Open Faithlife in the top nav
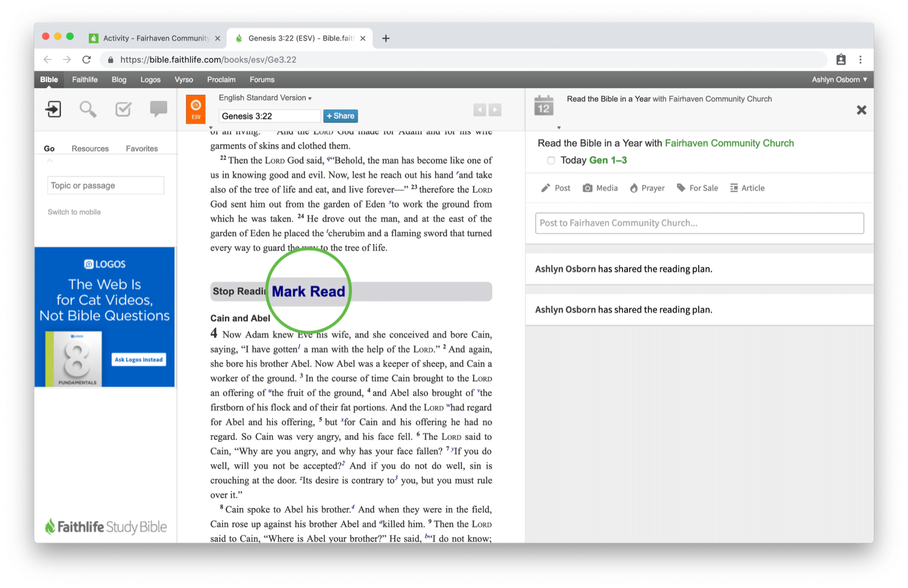Viewport: 908px width, 588px height. (x=85, y=80)
